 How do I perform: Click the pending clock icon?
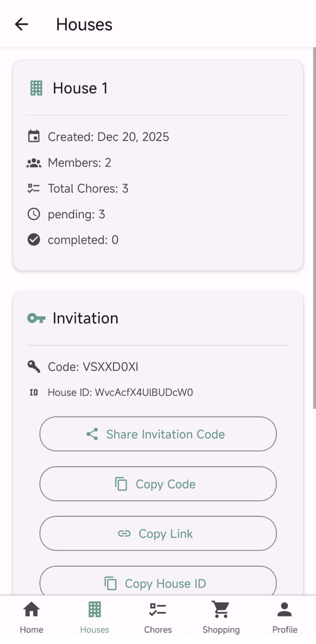click(x=34, y=214)
